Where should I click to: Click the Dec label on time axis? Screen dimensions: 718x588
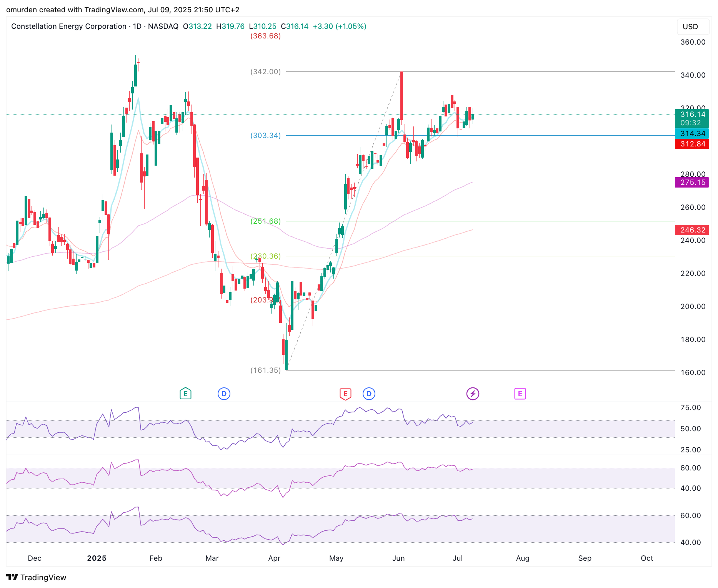(35, 558)
